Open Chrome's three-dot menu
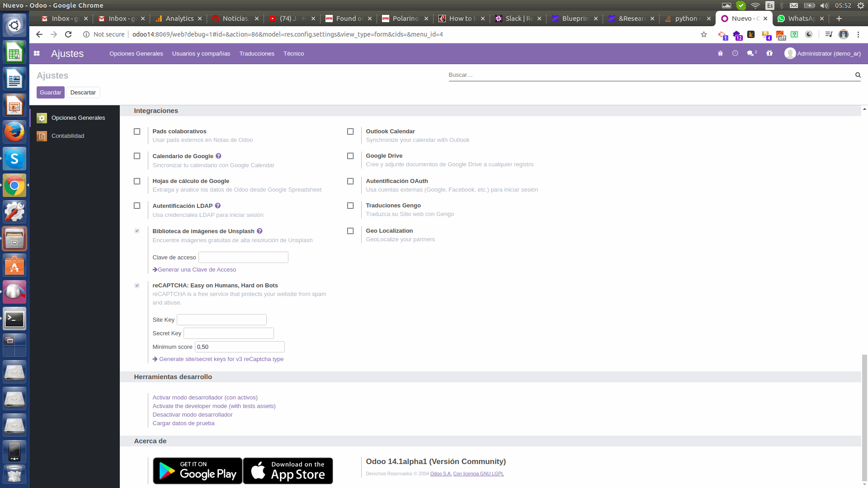 858,34
